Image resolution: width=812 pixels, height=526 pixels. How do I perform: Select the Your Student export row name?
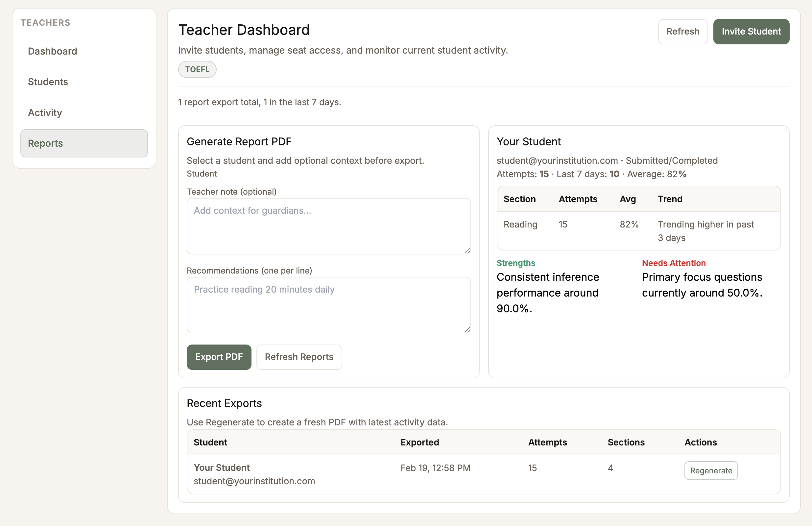(x=222, y=467)
